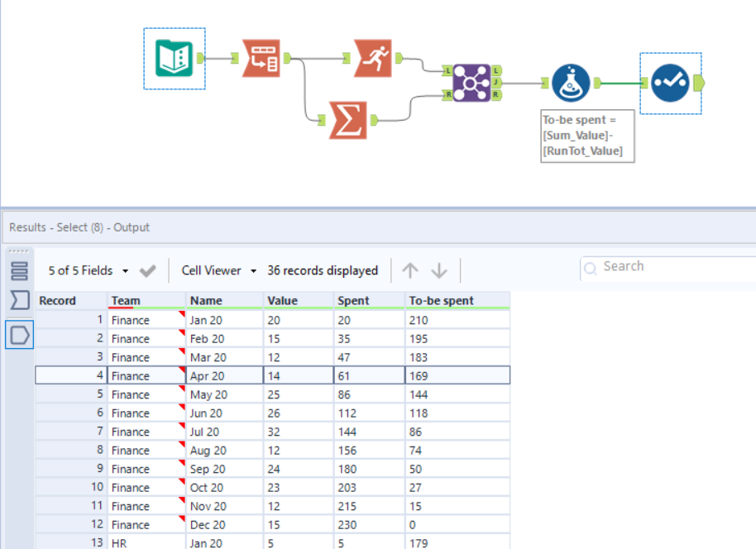
Task: Apply field selection checkmark in Results
Action: 147,271
